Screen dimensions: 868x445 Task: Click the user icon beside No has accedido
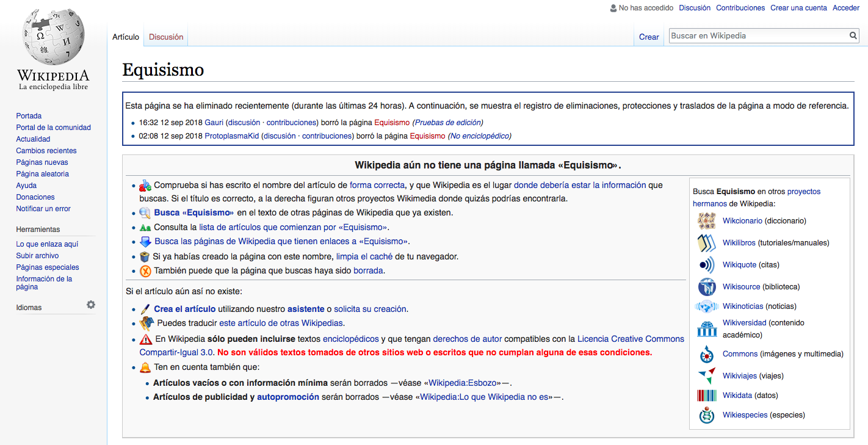pyautogui.click(x=613, y=8)
